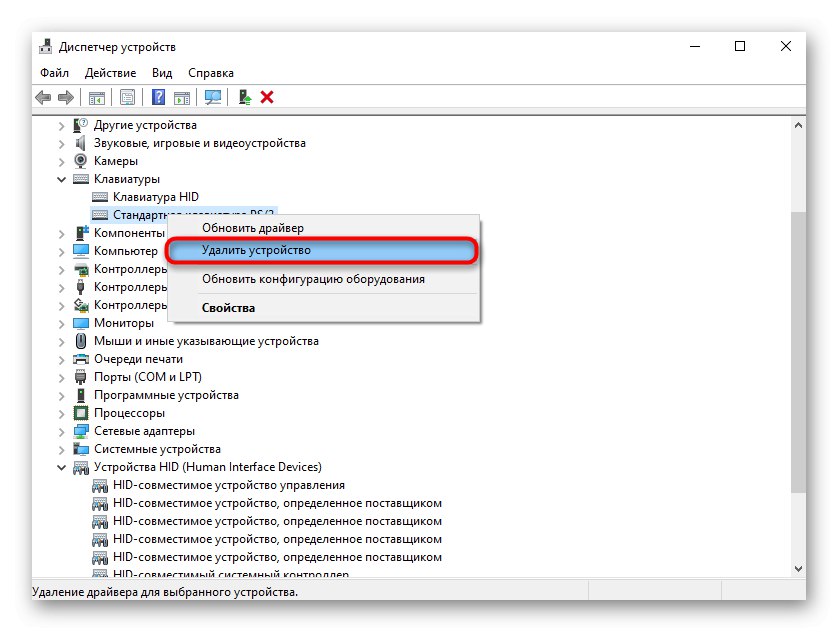838x632 pixels.
Task: Expand the Мониторы node
Action: (x=61, y=324)
